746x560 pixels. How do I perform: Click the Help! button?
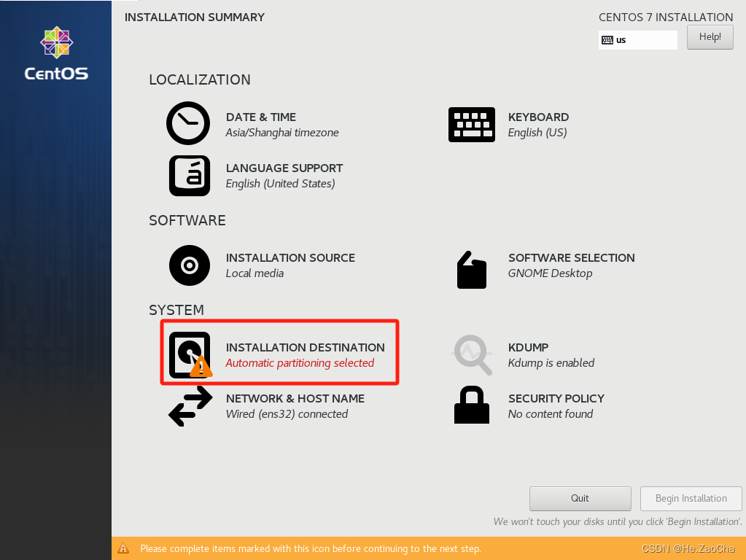[710, 37]
